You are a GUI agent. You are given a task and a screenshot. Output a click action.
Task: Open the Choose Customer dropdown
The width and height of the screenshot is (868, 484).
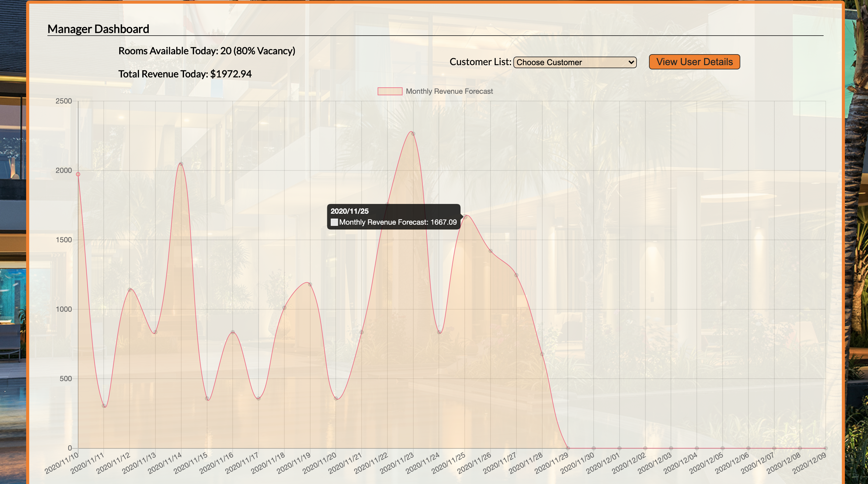(x=575, y=62)
